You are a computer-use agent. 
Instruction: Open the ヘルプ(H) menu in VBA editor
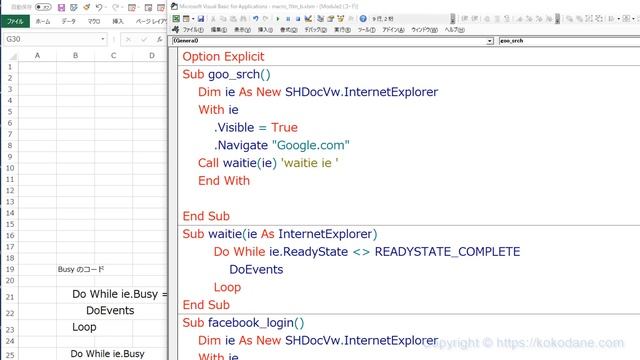coord(454,30)
